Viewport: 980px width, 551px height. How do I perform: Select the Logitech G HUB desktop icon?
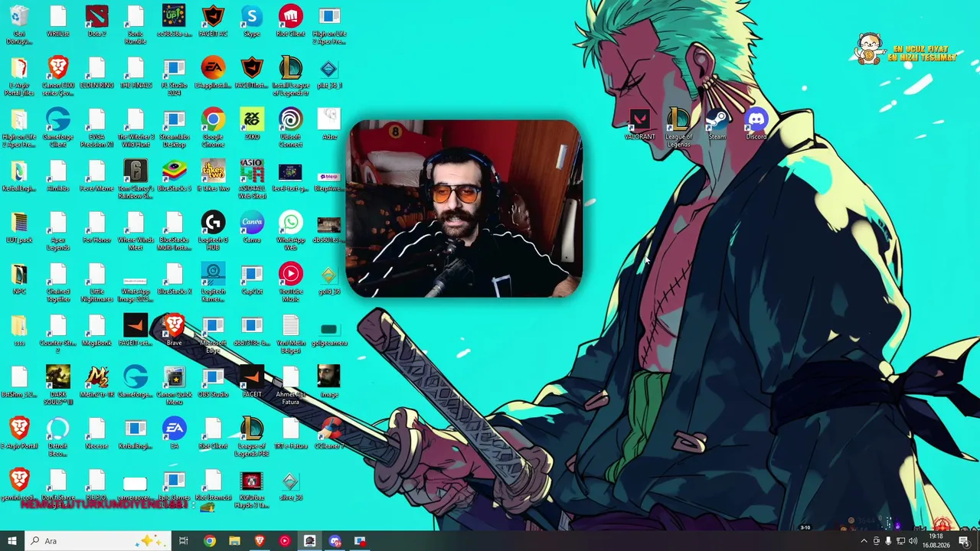coord(213,230)
